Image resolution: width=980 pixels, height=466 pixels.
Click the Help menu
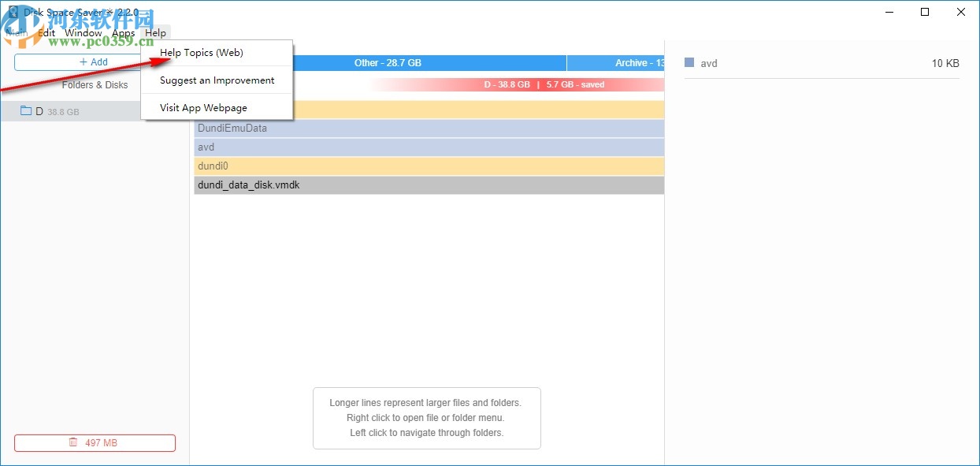[x=156, y=33]
